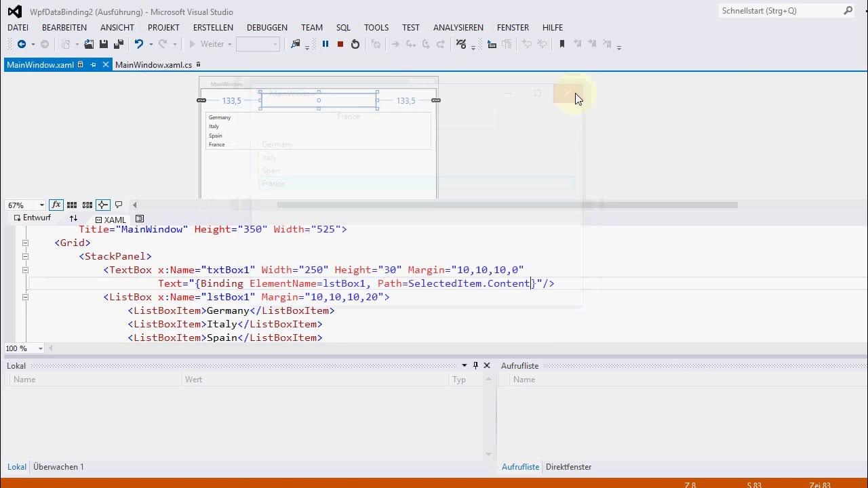The height and width of the screenshot is (488, 868).
Task: Click the speech-bubble annotation icon in designer
Action: pyautogui.click(x=119, y=205)
